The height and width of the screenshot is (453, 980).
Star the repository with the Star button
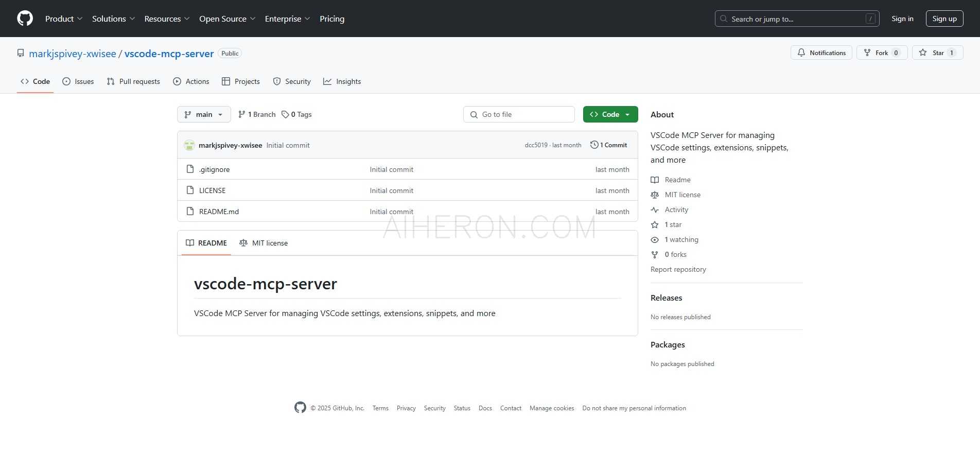tap(937, 53)
